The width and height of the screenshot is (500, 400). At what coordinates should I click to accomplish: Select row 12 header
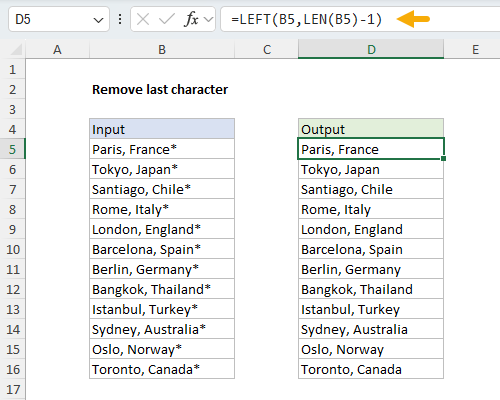pos(13,289)
